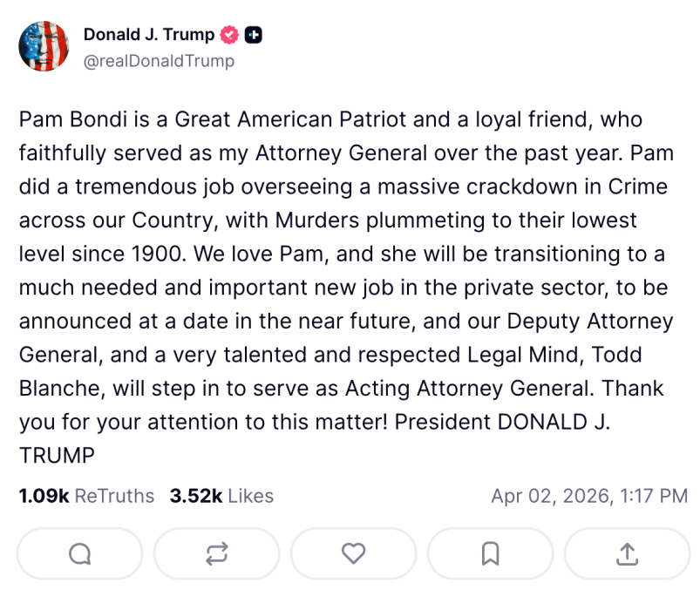Click the Apr 02, 2026 timestamp
Screen dimensions: 700x610
click(x=589, y=496)
